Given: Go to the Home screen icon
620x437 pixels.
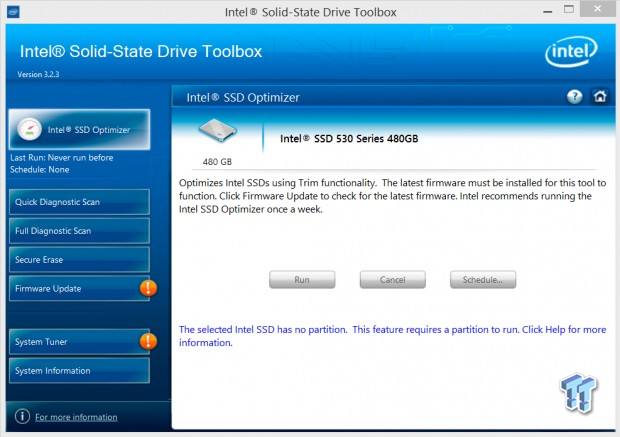Looking at the screenshot, I should click(600, 96).
